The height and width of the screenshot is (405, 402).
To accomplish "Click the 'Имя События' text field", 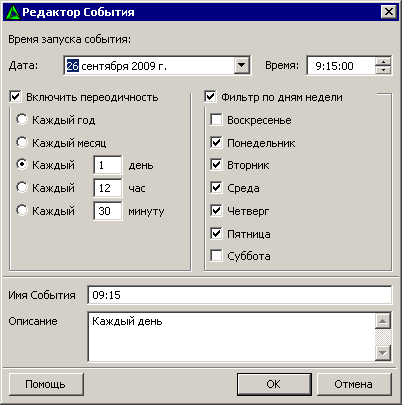I will [x=240, y=295].
